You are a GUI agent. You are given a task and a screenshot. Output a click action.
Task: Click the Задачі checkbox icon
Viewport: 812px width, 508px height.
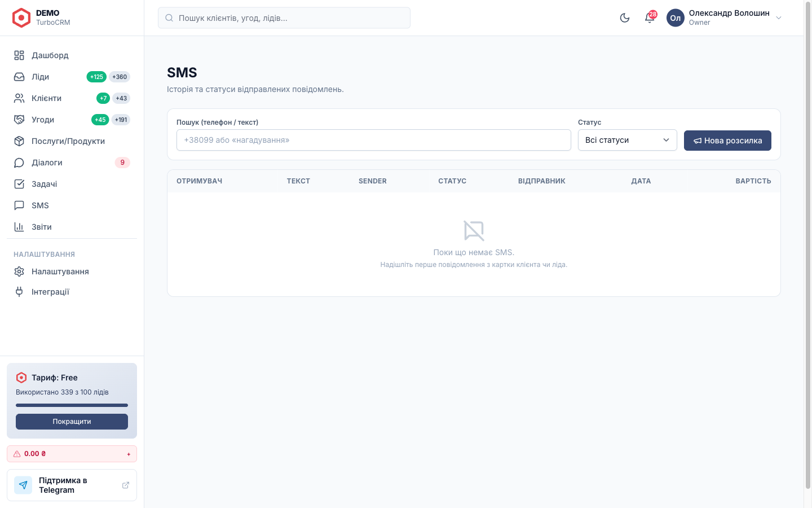[19, 184]
